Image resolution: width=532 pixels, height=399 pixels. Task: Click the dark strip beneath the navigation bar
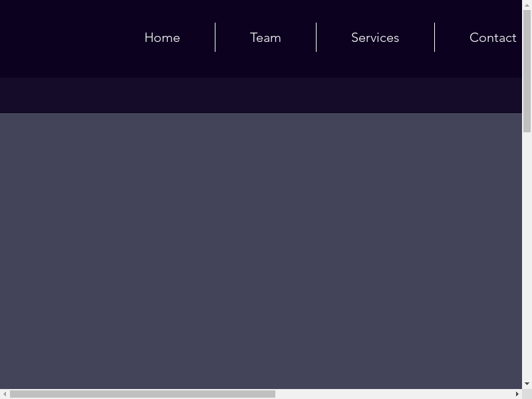[261, 95]
